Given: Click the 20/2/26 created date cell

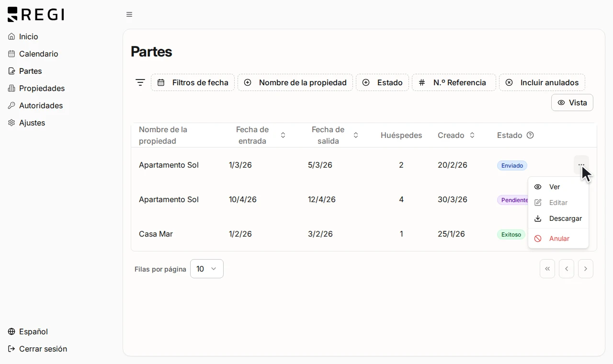Looking at the screenshot, I should click(453, 165).
